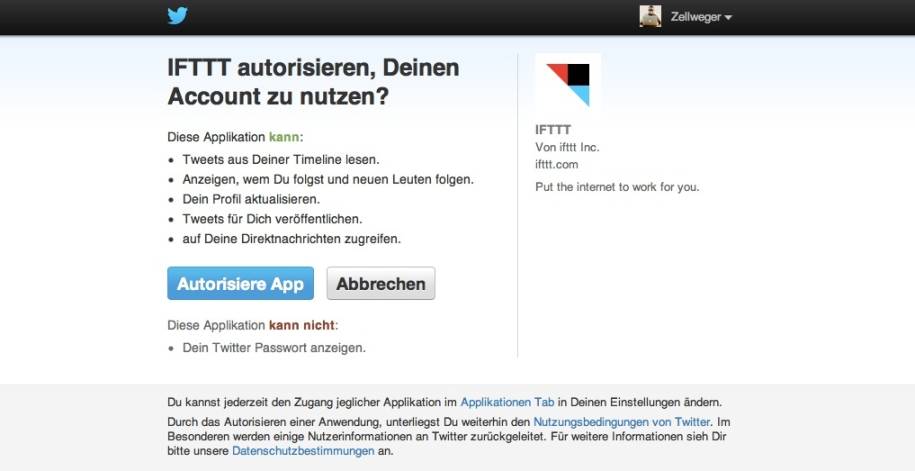Cancel with the Abbrechen button

380,284
